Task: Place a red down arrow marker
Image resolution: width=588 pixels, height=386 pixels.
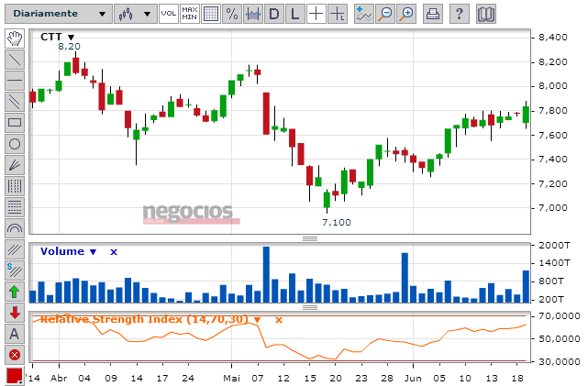Action: click(15, 313)
